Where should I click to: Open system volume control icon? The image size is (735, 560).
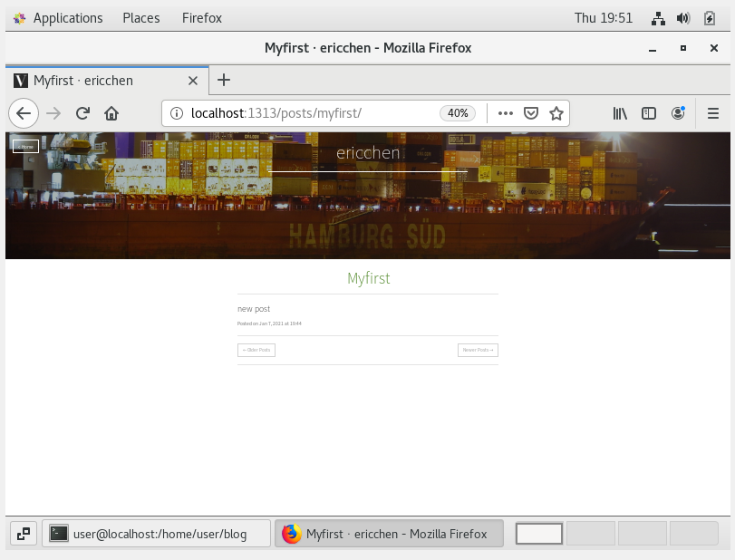tap(683, 18)
